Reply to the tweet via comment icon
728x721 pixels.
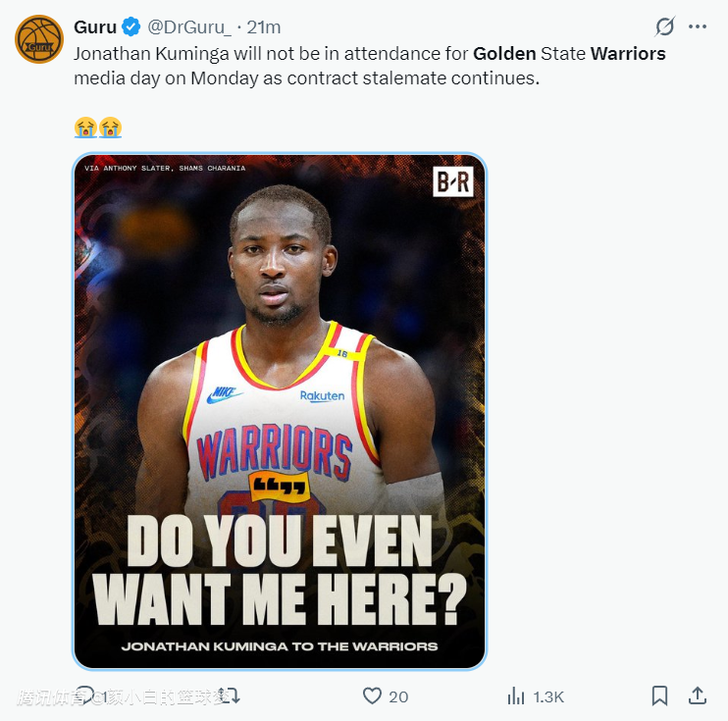[x=85, y=696]
